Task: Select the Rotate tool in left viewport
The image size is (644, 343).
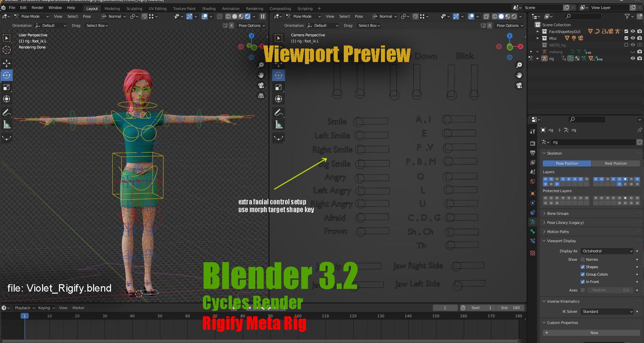Action: (7, 75)
